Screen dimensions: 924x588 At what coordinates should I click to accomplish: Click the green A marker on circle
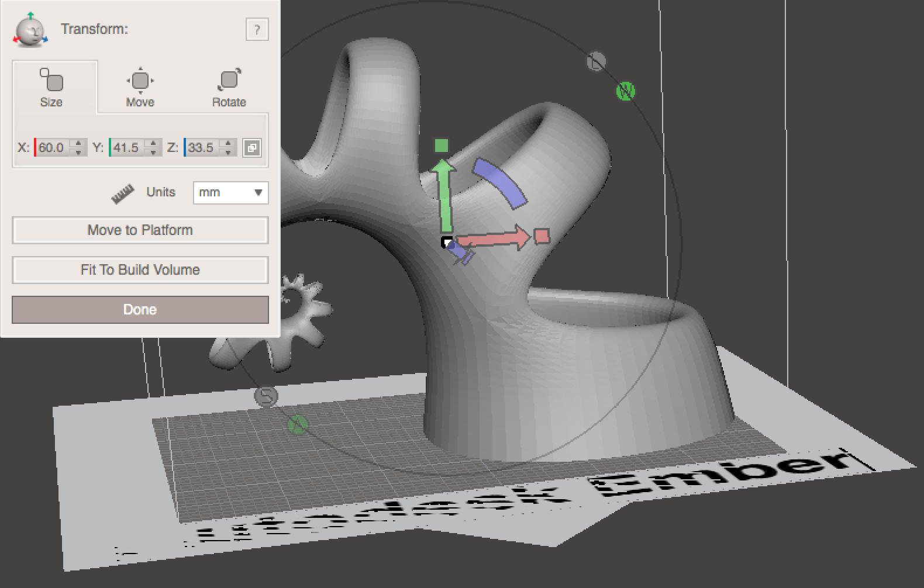tap(297, 424)
